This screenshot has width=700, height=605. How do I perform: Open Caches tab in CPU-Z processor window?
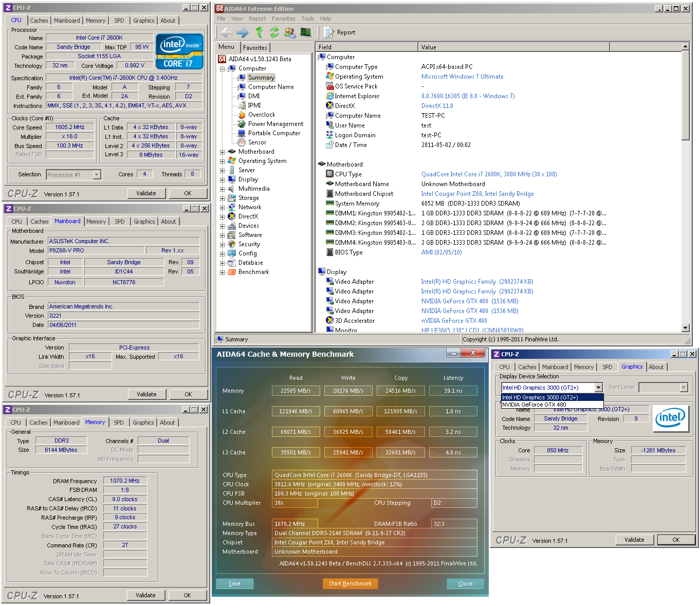point(39,21)
